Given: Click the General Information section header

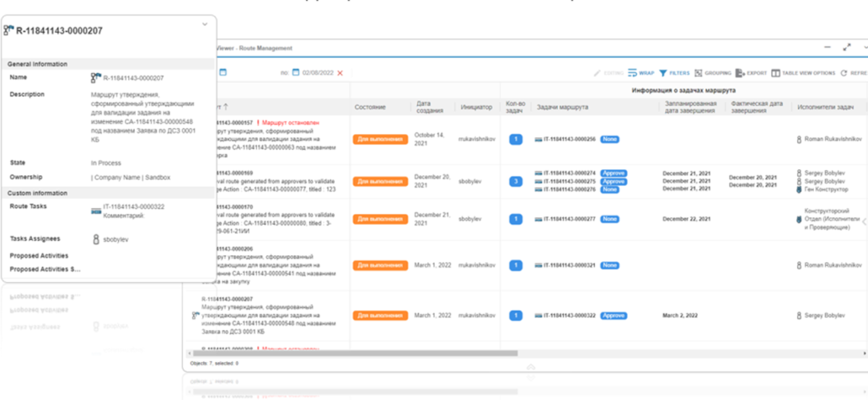Looking at the screenshot, I should point(38,64).
